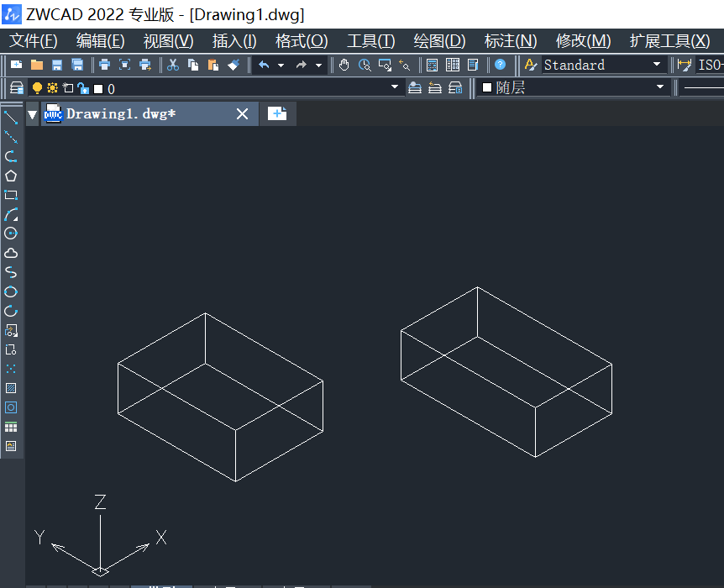The image size is (724, 588).
Task: Open the Properties palette icon
Action: point(433,65)
